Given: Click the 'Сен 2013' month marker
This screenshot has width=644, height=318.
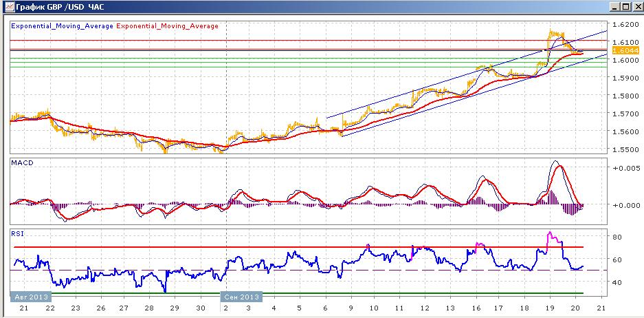Looking at the screenshot, I should click(x=241, y=297).
